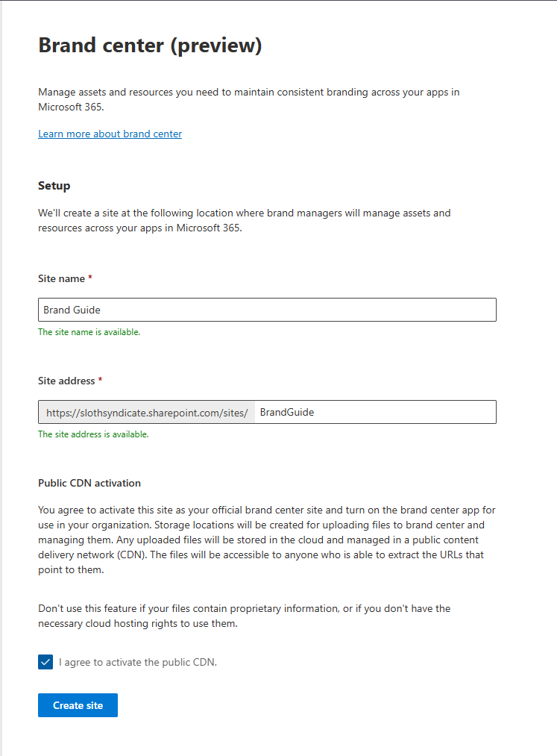Click the 'The site name is available' message
Viewport: 557px width, 756px height.
(x=89, y=332)
